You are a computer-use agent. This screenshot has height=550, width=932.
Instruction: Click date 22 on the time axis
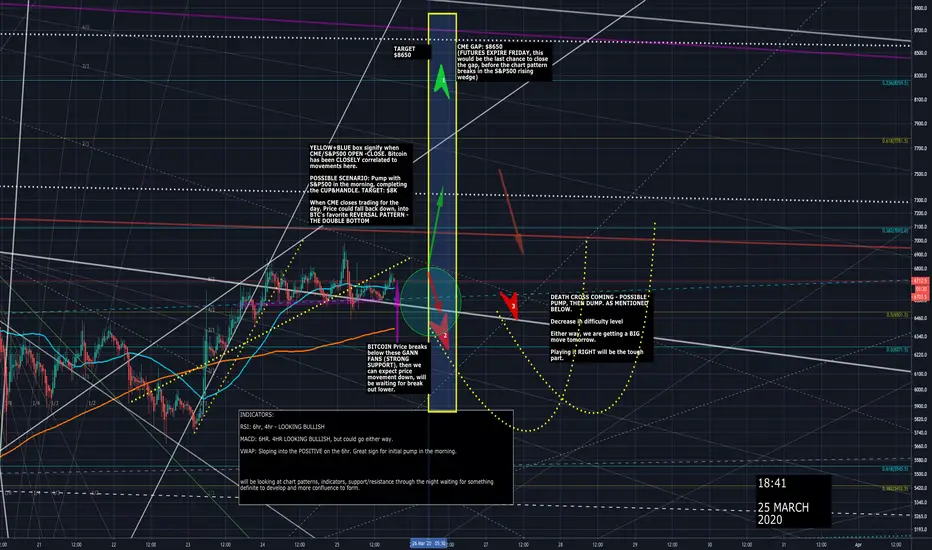pyautogui.click(x=114, y=544)
